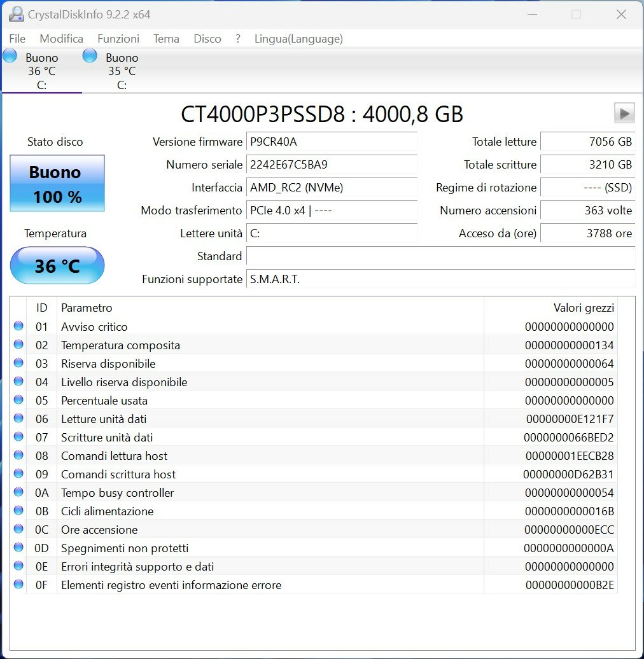Click the next disk arrow button

click(624, 113)
